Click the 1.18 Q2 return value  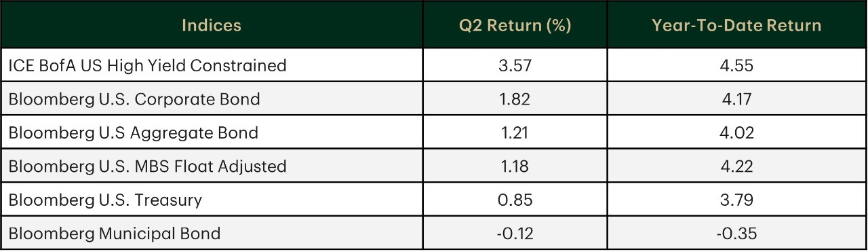click(x=515, y=166)
